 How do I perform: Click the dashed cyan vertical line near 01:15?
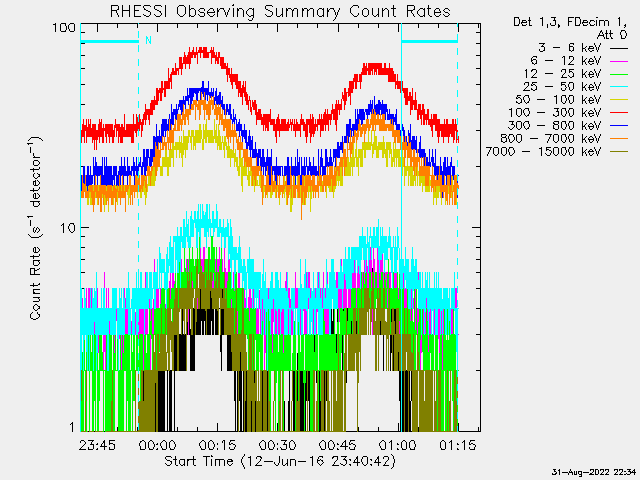(x=458, y=227)
